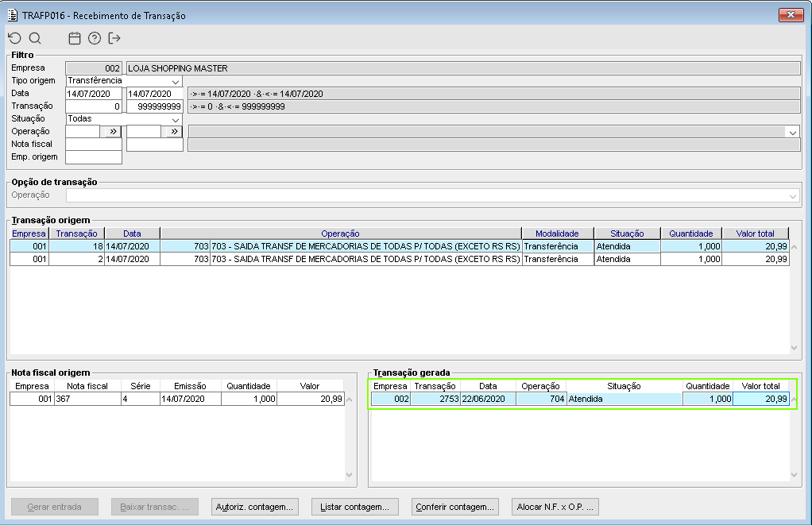Click the Transação start field with 0
The height and width of the screenshot is (525, 812).
[94, 106]
